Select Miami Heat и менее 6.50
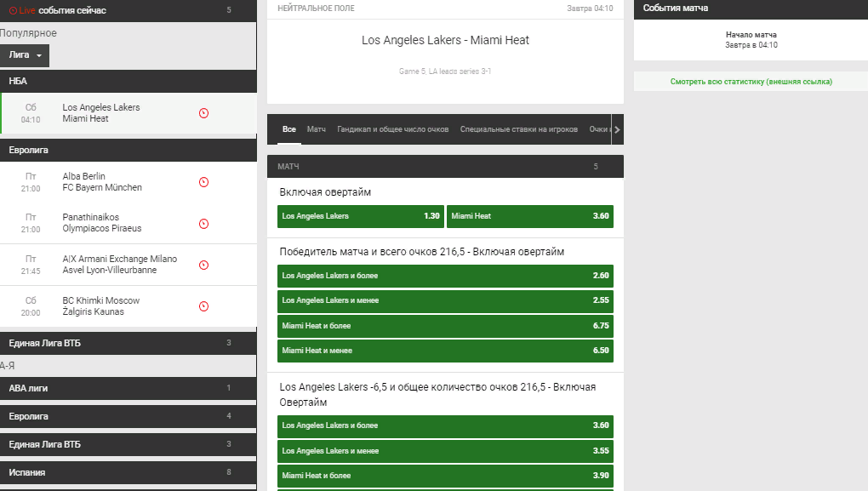 tap(445, 351)
